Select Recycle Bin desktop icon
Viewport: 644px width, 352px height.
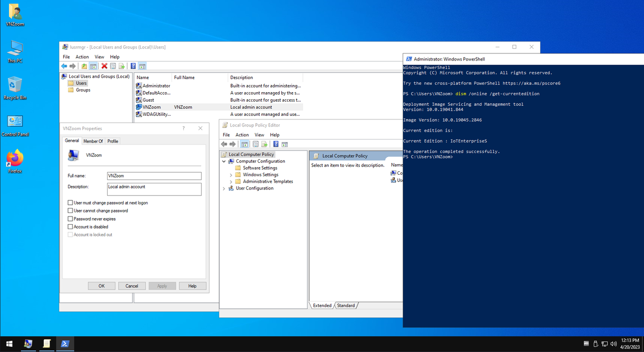[x=15, y=89]
